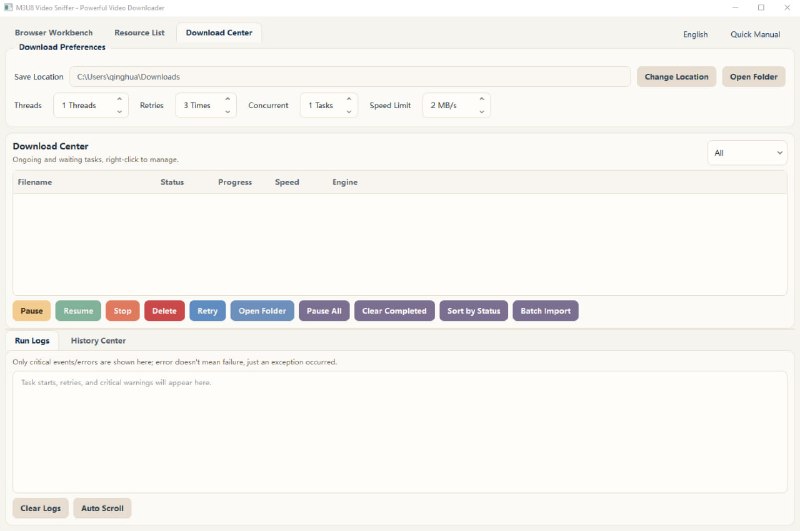Click the app icon in the title bar
The image size is (800, 531).
[x=8, y=8]
